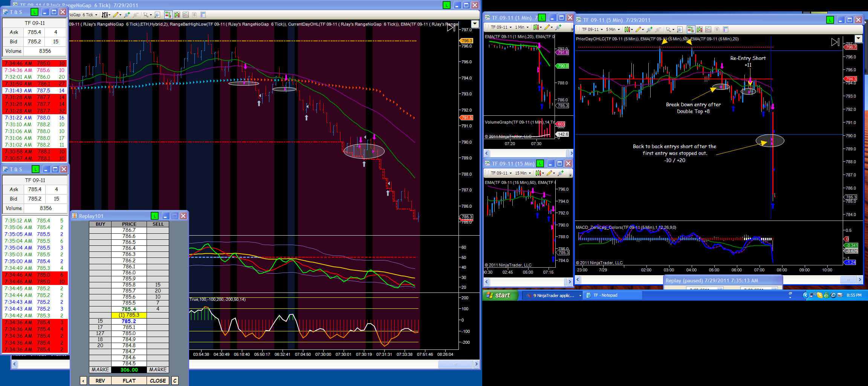Toggle the green L link on the lower T&S window
The height and width of the screenshot is (386, 868).
coord(35,169)
